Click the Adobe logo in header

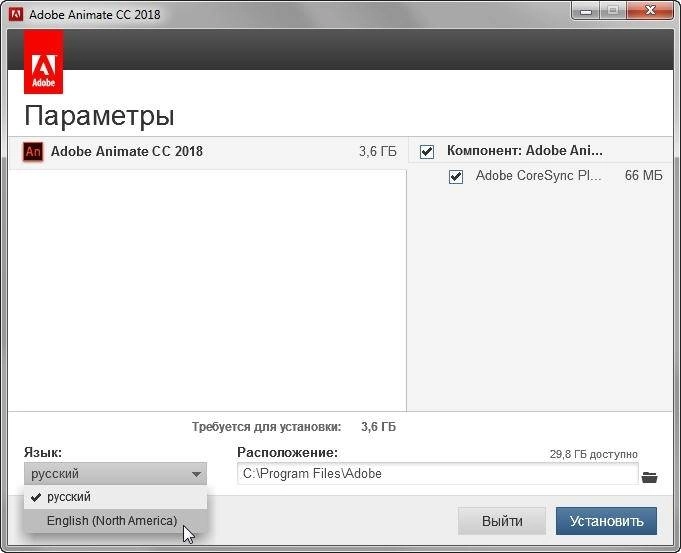[43, 62]
